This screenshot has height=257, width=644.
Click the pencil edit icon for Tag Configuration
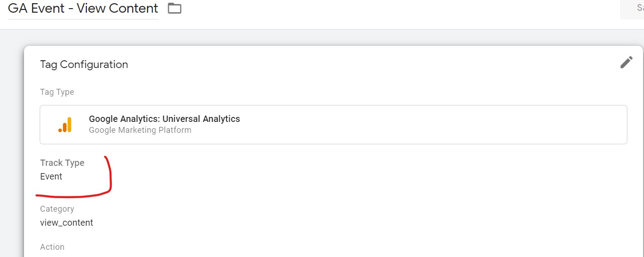(x=626, y=62)
